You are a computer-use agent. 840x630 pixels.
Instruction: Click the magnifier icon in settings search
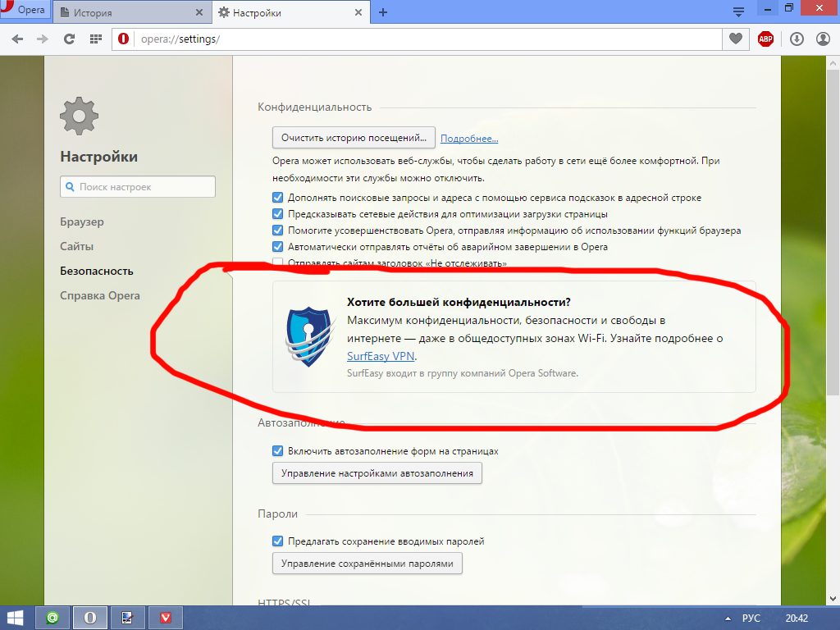(70, 186)
